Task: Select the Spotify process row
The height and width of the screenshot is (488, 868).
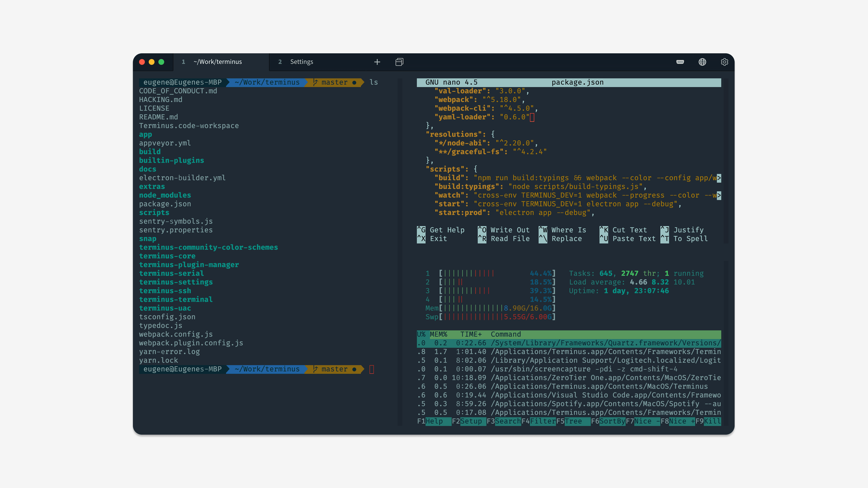Action: [x=569, y=404]
